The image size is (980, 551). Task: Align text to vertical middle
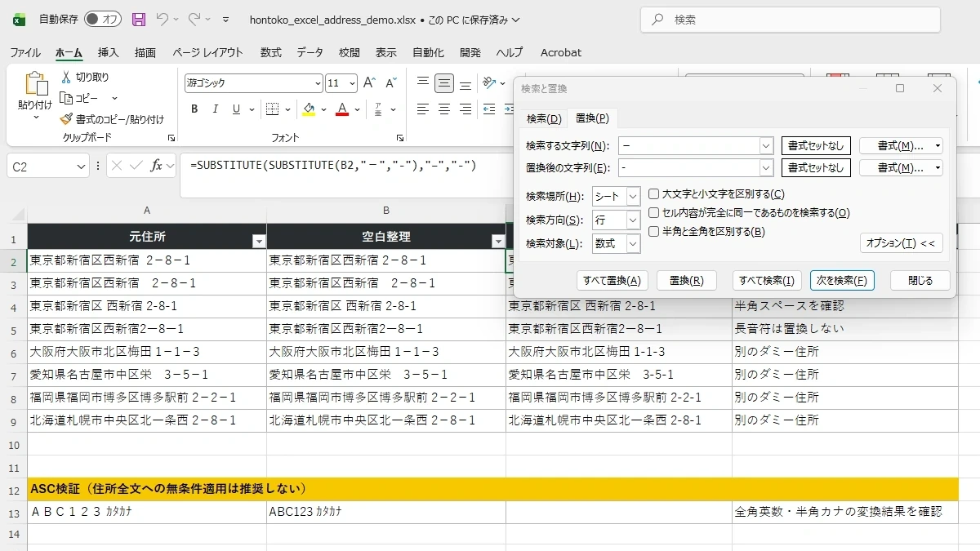point(444,83)
